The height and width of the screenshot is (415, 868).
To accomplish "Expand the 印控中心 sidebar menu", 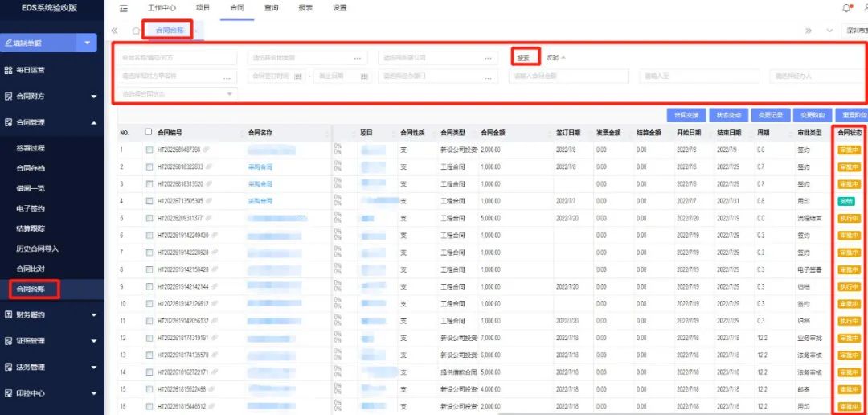I will click(93, 394).
